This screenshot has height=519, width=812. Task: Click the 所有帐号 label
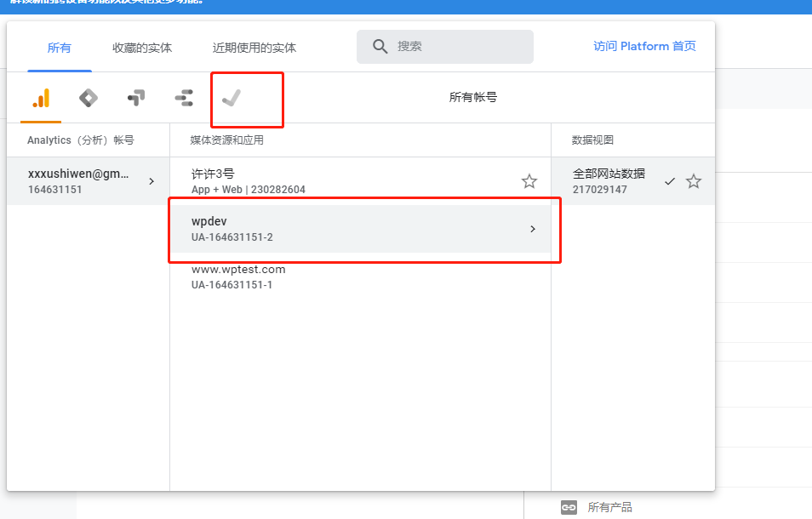[472, 97]
